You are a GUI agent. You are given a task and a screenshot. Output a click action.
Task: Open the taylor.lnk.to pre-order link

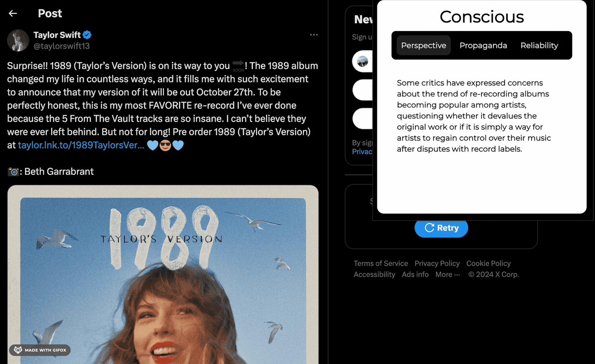coord(81,145)
